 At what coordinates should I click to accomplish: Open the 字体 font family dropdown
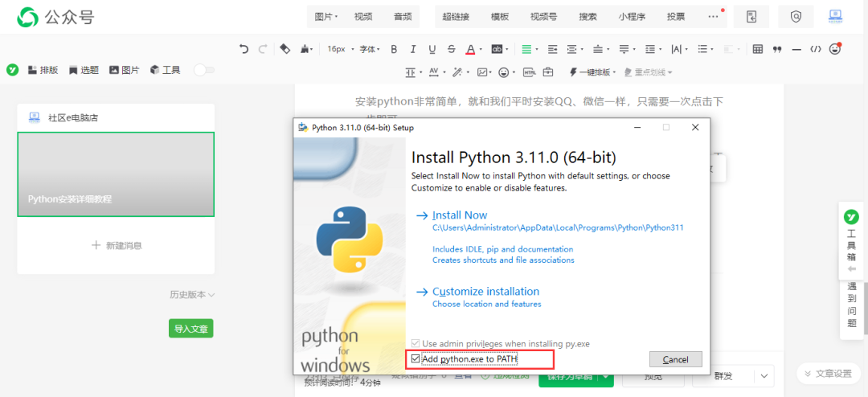(x=370, y=49)
